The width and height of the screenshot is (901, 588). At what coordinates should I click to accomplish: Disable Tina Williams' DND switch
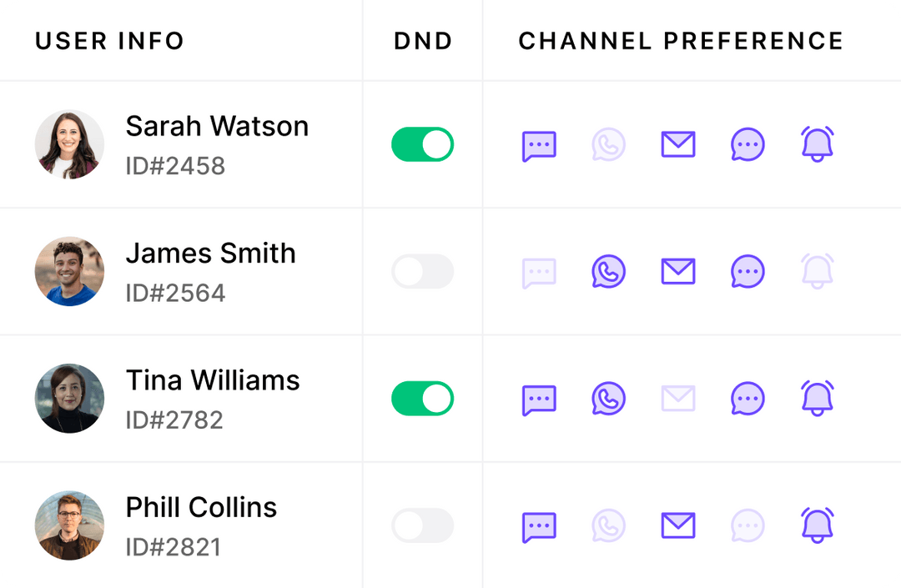tap(422, 398)
